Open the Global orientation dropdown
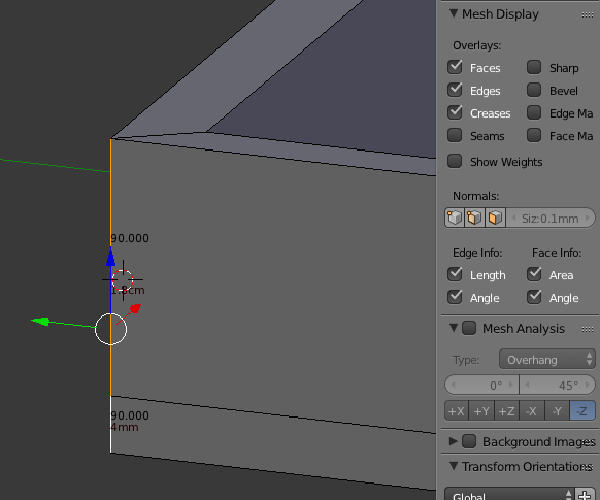 click(509, 495)
